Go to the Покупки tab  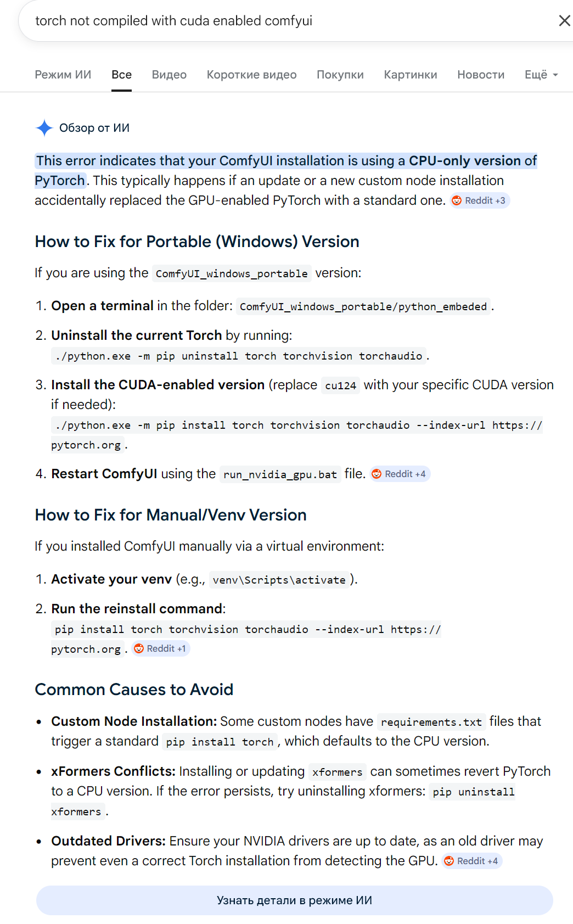click(340, 75)
